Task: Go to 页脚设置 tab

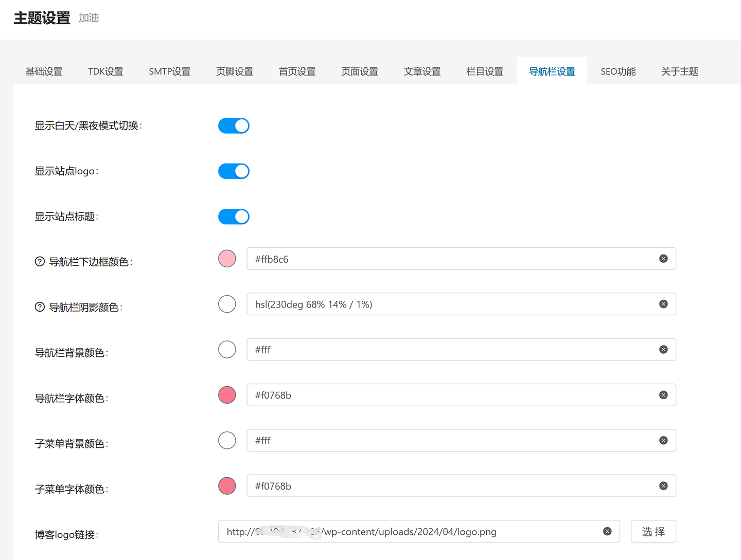Action: tap(235, 71)
